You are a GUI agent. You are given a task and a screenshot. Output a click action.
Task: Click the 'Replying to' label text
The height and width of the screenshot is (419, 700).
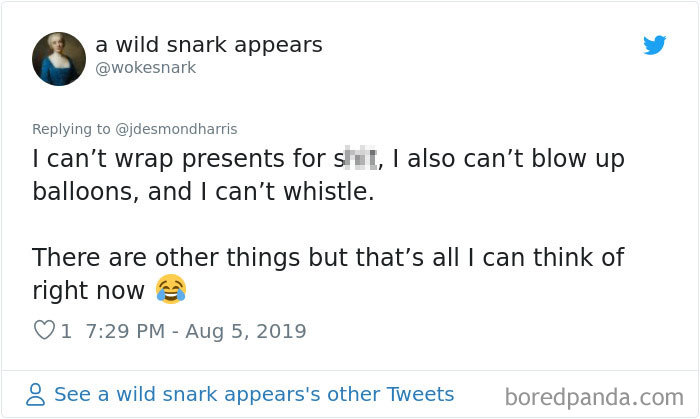(x=71, y=129)
